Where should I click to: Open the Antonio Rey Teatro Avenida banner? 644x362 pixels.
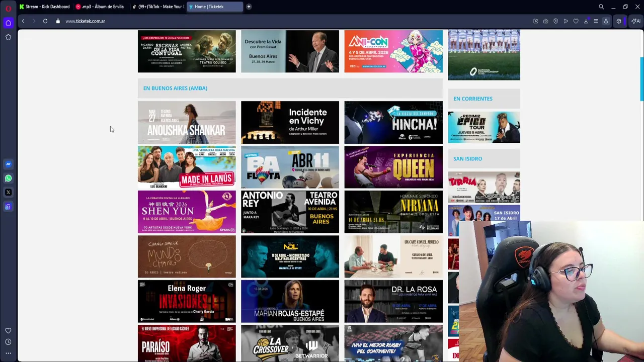(290, 212)
